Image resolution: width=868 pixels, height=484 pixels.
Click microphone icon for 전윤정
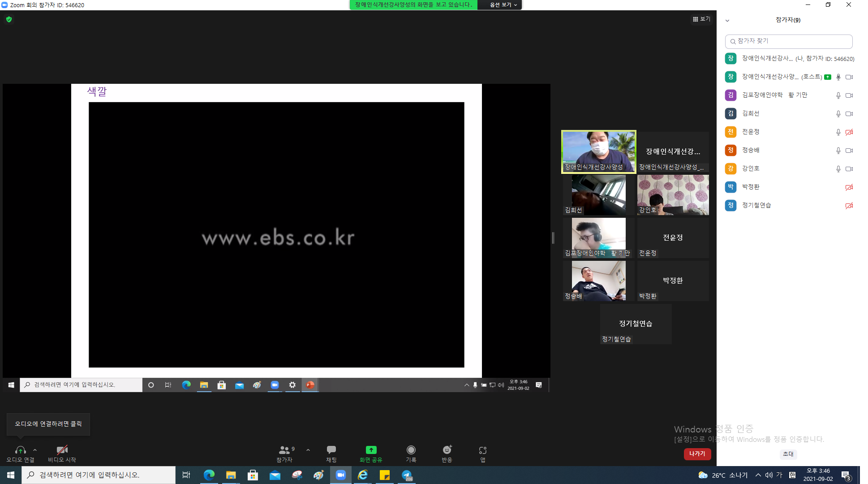click(x=838, y=132)
